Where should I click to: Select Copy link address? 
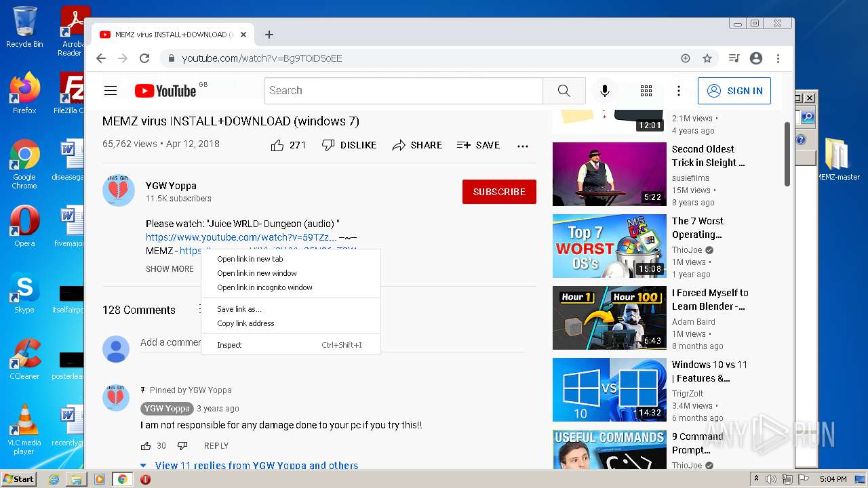pos(291,323)
